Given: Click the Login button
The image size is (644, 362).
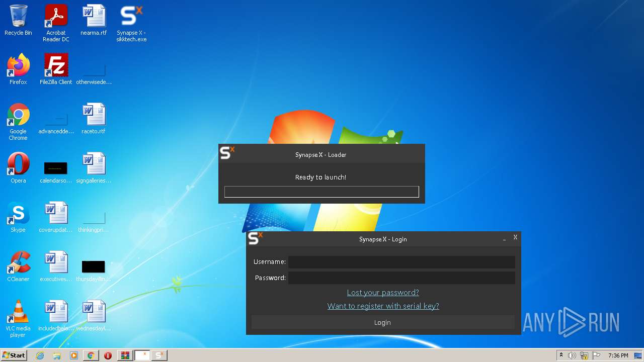Looking at the screenshot, I should pos(383,322).
